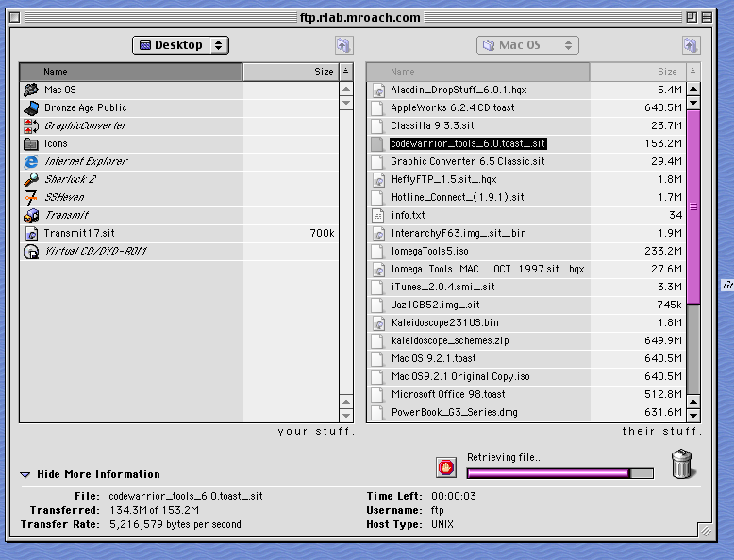Select the Internet Explorer icon in local list
734x560 pixels.
pyautogui.click(x=30, y=161)
